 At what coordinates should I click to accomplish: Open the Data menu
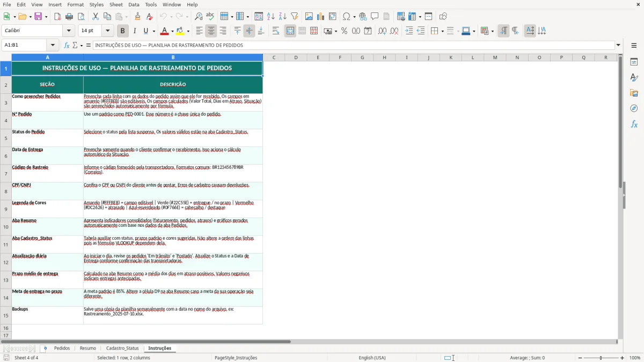tap(134, 4)
